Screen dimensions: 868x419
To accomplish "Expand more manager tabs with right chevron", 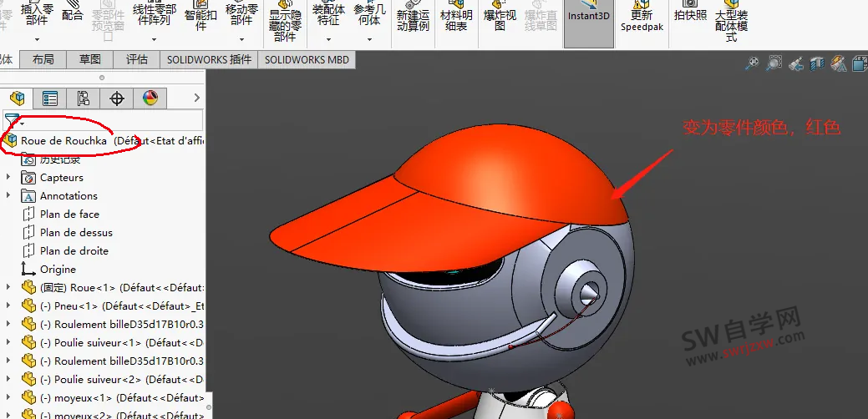I will click(x=196, y=98).
